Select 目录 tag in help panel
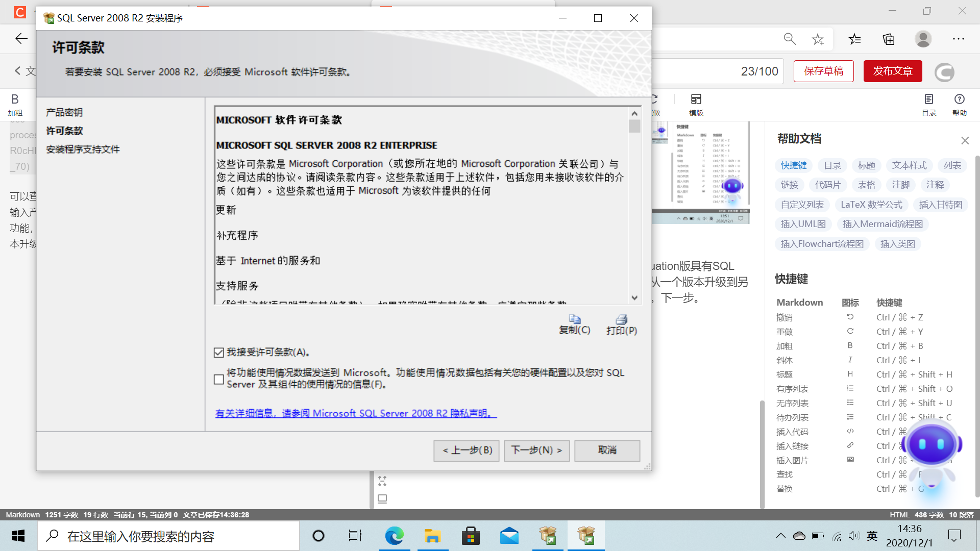This screenshot has height=551, width=980. 832,165
